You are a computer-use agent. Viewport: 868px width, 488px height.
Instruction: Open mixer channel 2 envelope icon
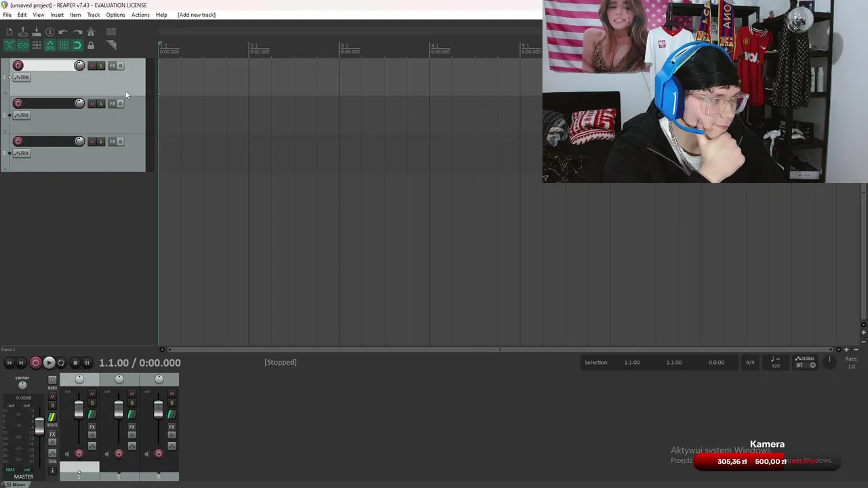tap(132, 446)
